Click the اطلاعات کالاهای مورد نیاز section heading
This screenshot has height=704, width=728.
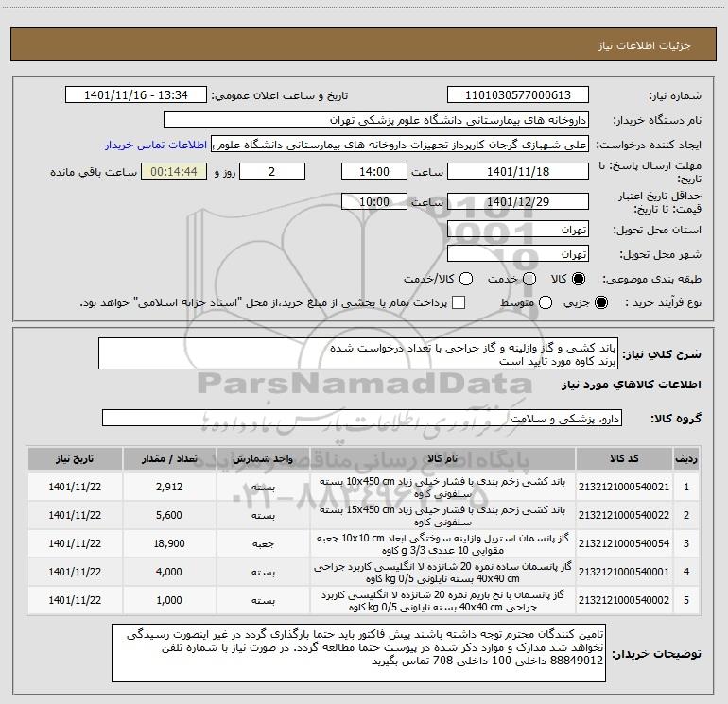632,385
